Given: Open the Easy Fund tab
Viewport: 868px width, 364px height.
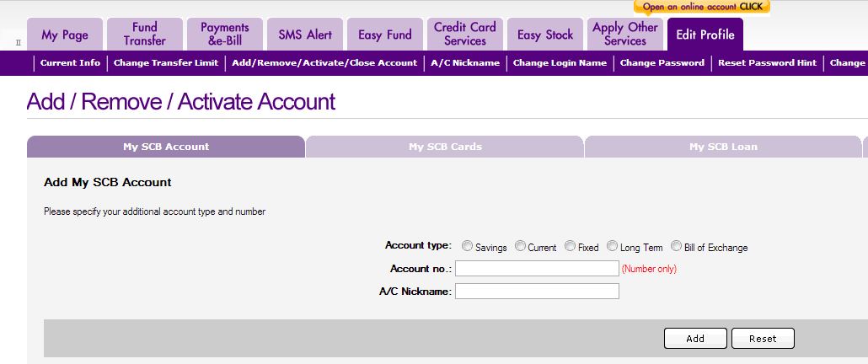Looking at the screenshot, I should [385, 35].
